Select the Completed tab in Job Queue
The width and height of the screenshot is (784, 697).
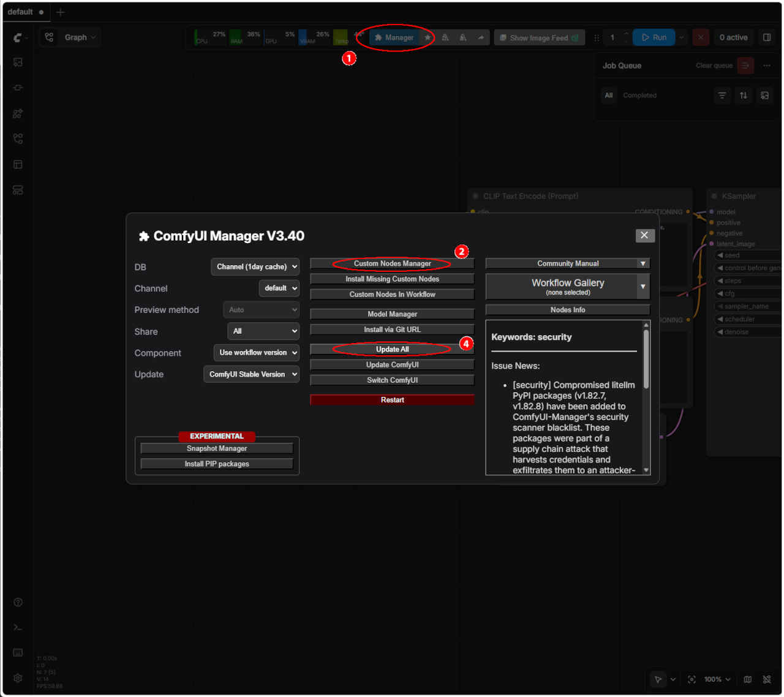coord(639,96)
